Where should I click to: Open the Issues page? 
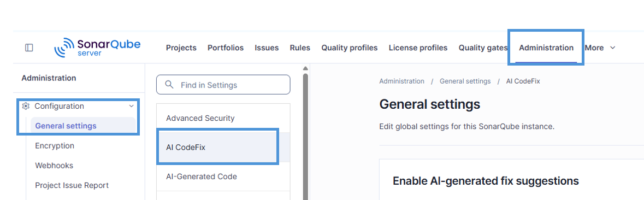267,48
